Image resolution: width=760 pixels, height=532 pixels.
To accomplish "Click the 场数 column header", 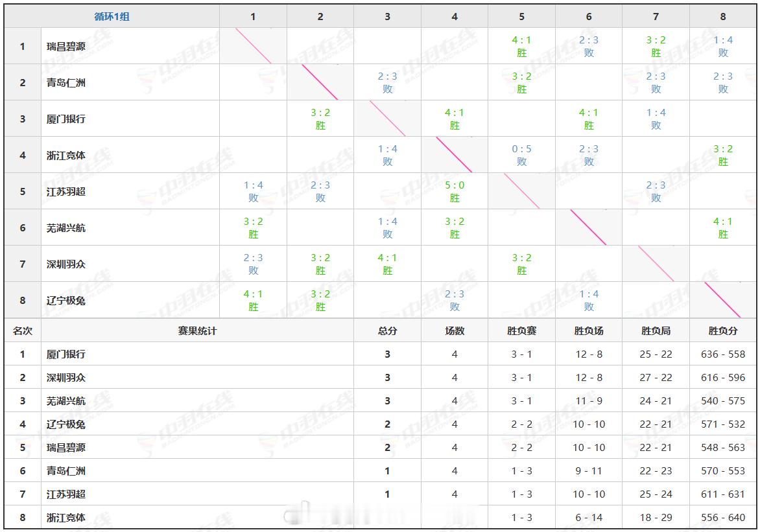I will point(455,331).
